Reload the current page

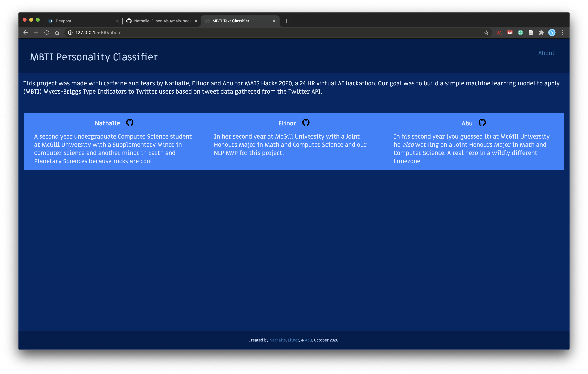tap(47, 33)
